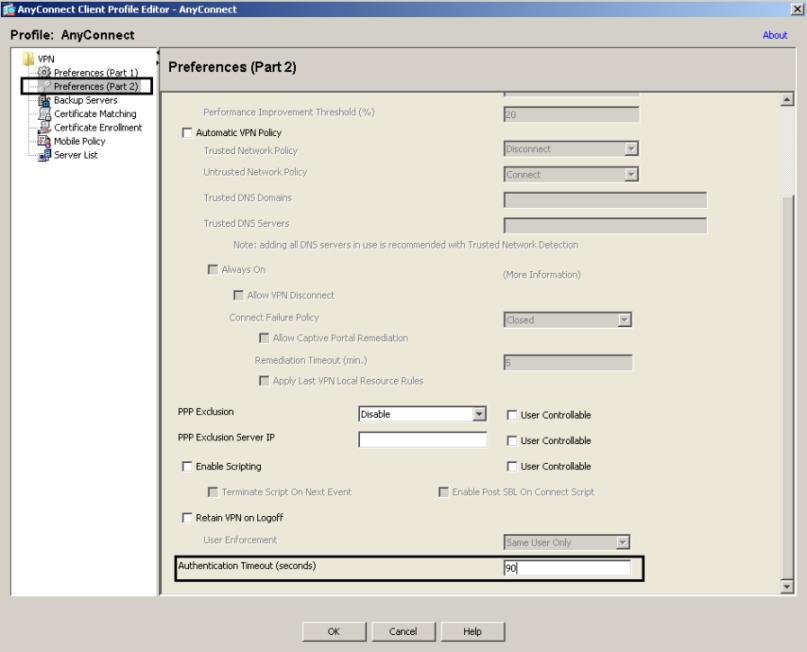Screen dimensions: 807x652
Task: Toggle Allow Captive Portal Remediation checkbox
Action: coord(264,338)
